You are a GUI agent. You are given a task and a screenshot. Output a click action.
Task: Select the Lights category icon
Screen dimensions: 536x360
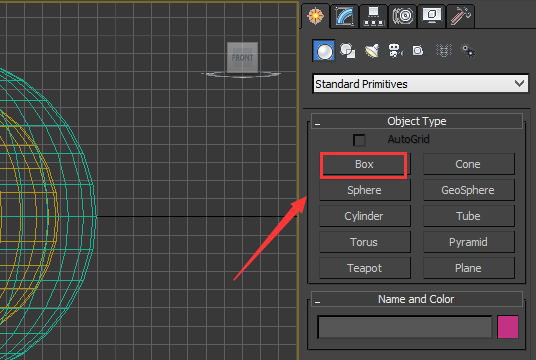coord(372,51)
